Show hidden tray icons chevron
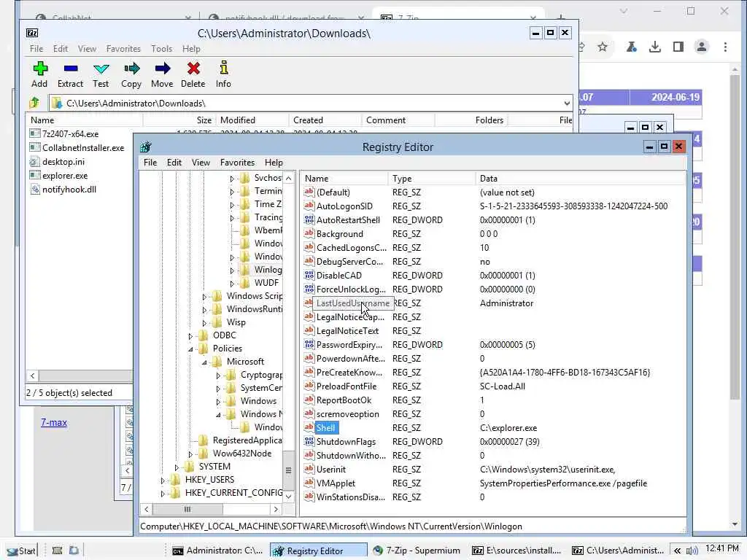Image resolution: width=747 pixels, height=560 pixels. pyautogui.click(x=677, y=551)
